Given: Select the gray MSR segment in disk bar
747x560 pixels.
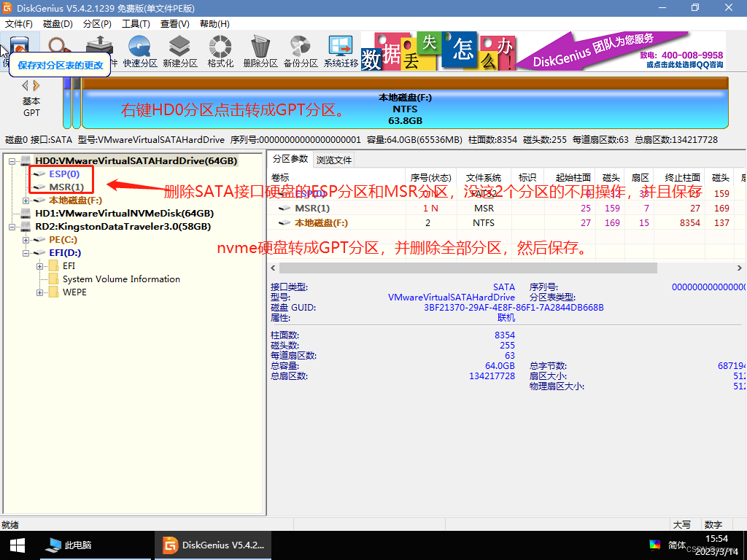Looking at the screenshot, I should click(76, 104).
